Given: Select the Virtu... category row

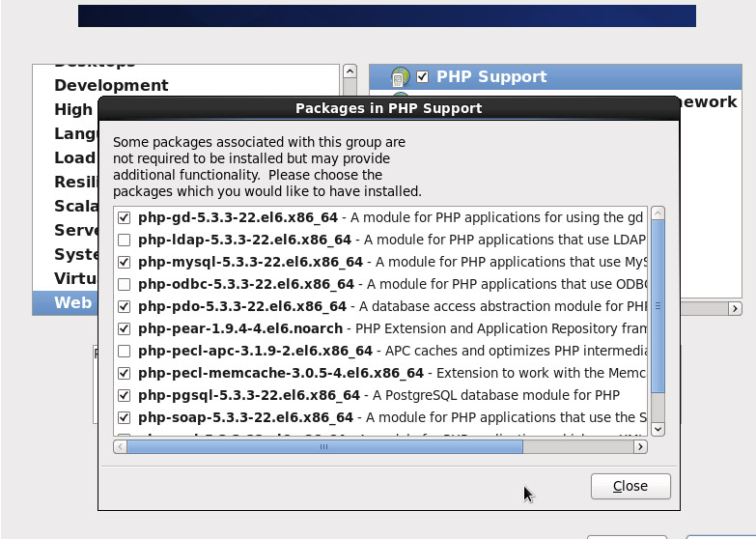Looking at the screenshot, I should coord(66,278).
